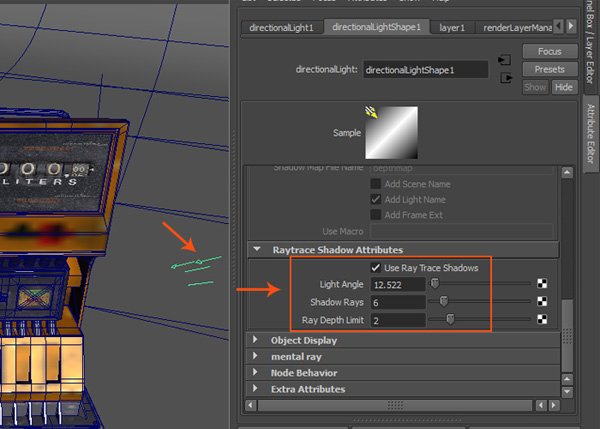Toggle Add Scene Name checkbox

click(376, 184)
